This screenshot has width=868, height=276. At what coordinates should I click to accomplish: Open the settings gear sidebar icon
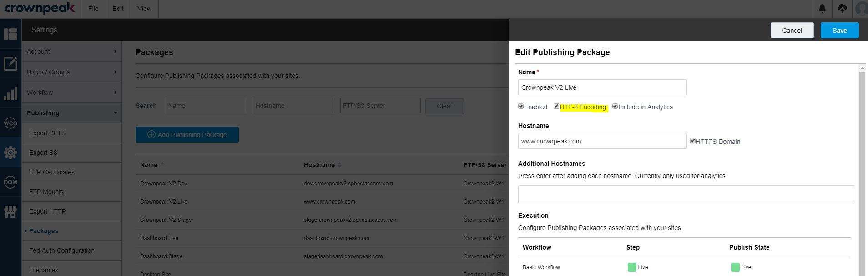(x=10, y=153)
